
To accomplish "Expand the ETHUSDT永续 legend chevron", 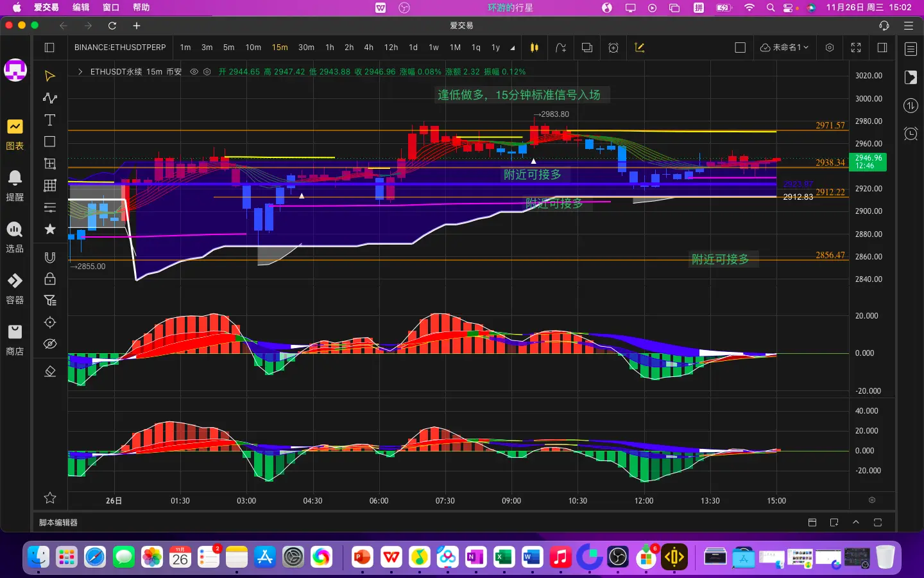I will [x=80, y=72].
